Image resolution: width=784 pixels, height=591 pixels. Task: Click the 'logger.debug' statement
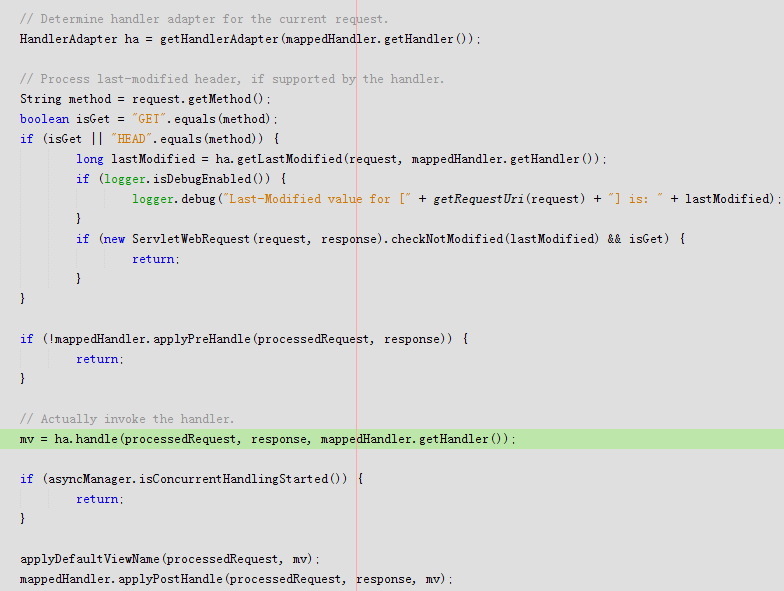pos(456,199)
